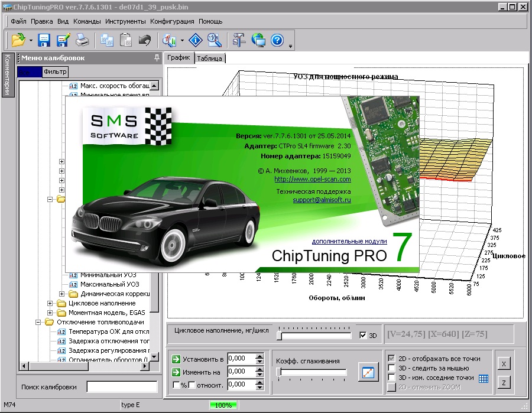Screen dimensions: 532x413
Task: Click the Коэфф. сглаживания slider
Action: pos(312,373)
